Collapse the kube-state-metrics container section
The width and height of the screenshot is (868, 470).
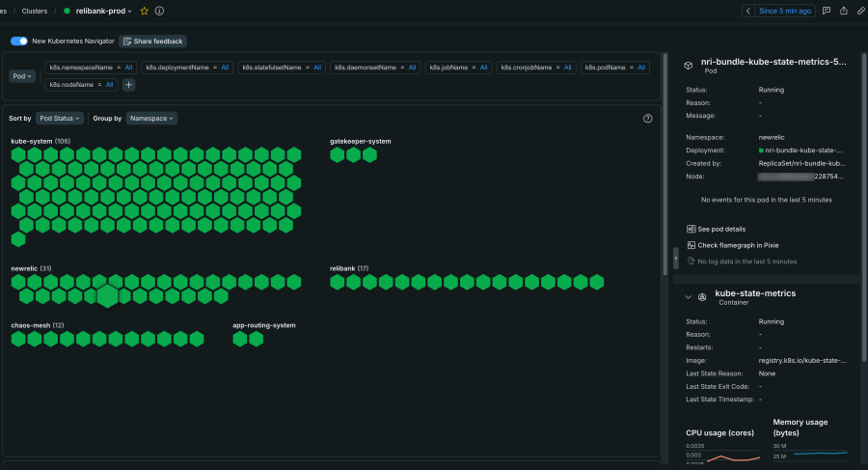pyautogui.click(x=688, y=297)
